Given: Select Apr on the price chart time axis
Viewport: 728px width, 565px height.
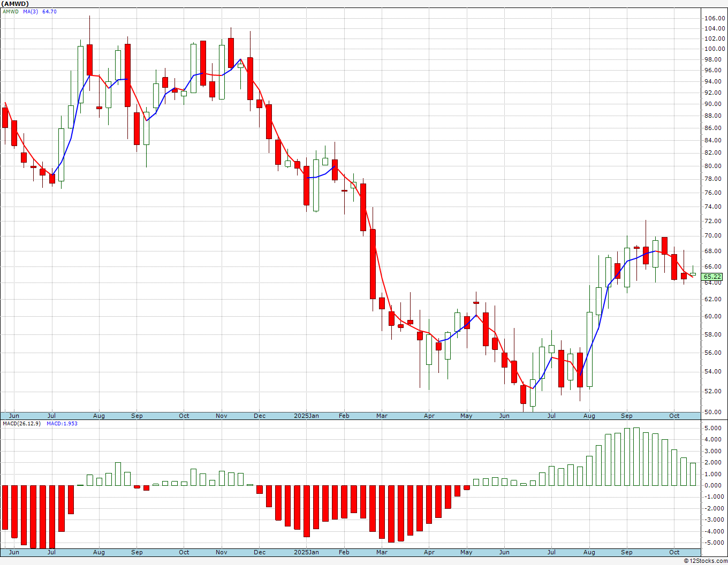Looking at the screenshot, I should pyautogui.click(x=429, y=416).
